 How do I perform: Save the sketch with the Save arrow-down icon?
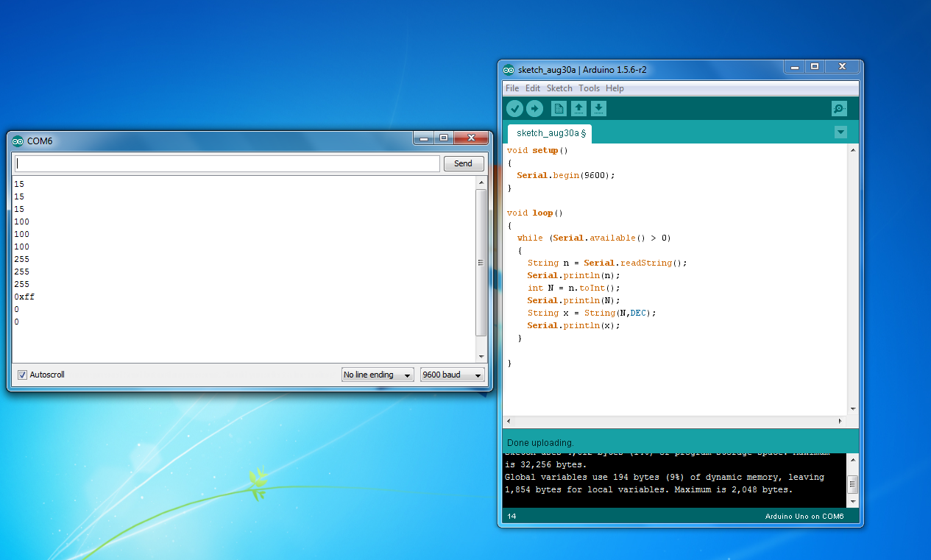pos(599,109)
